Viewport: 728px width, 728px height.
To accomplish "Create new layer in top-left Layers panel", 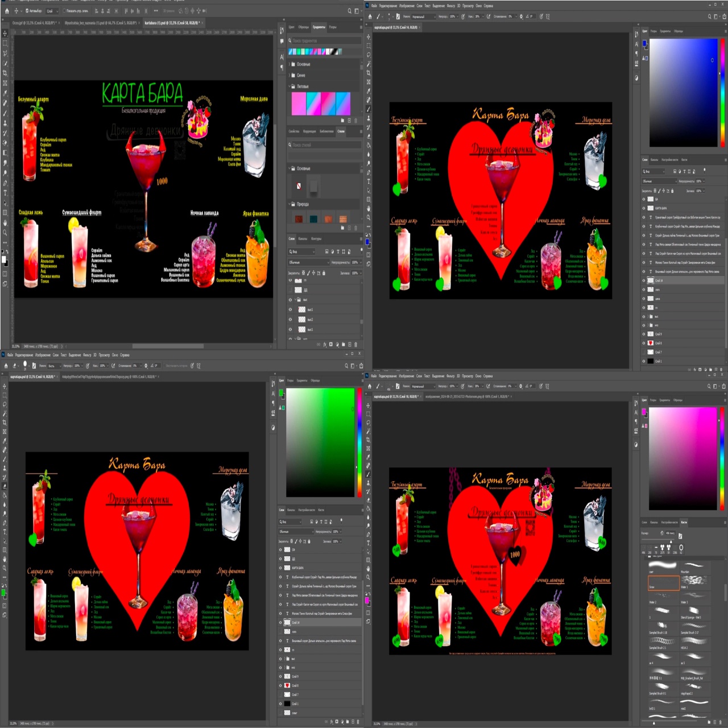I will point(349,344).
